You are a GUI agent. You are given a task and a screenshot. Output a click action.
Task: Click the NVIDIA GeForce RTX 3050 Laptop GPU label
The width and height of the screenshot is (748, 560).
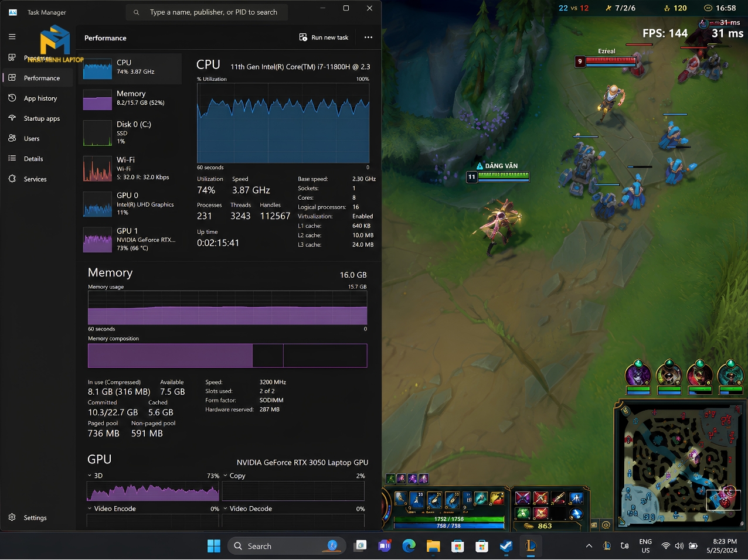302,462
